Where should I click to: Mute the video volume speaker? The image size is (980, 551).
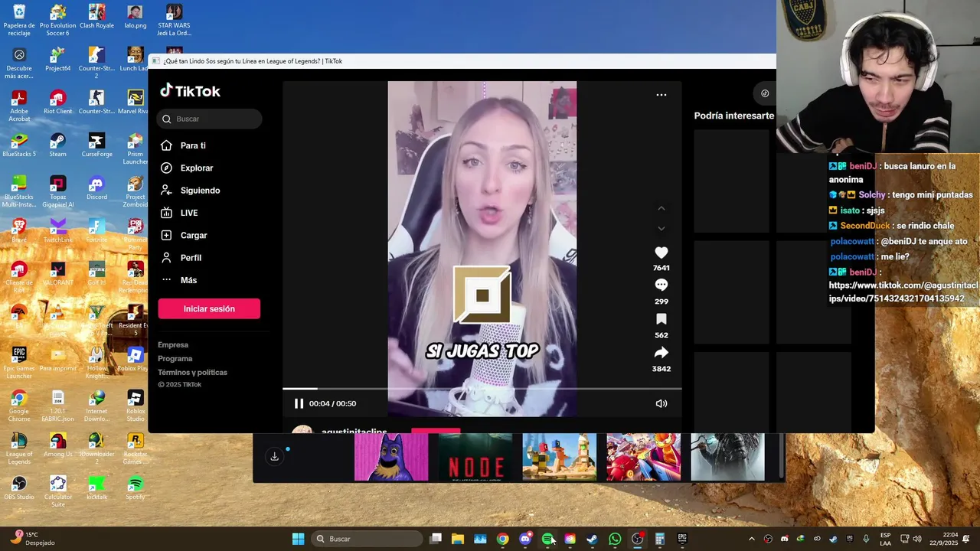coord(661,403)
